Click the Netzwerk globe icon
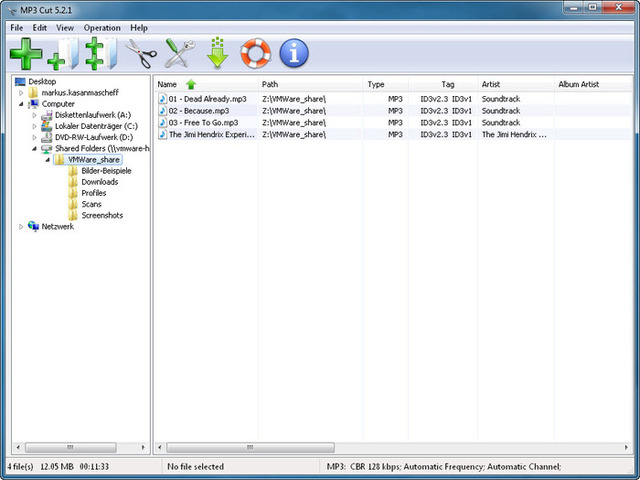640x480 pixels. (33, 226)
